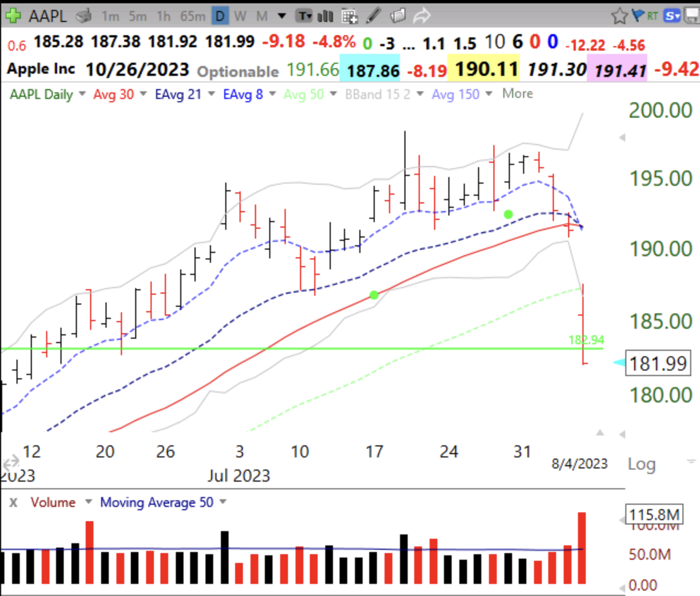This screenshot has width=700, height=596.
Task: Click the floppy disk save icon
Action: pyautogui.click(x=692, y=16)
